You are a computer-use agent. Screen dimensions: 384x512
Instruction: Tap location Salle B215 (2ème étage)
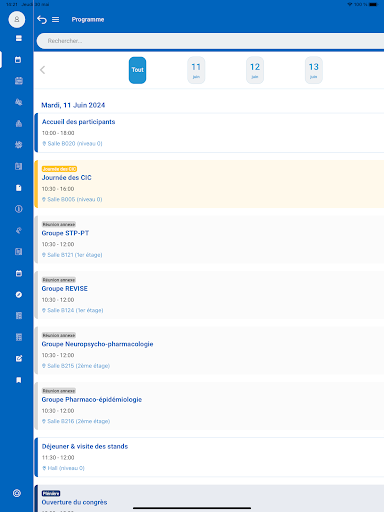coord(76,366)
